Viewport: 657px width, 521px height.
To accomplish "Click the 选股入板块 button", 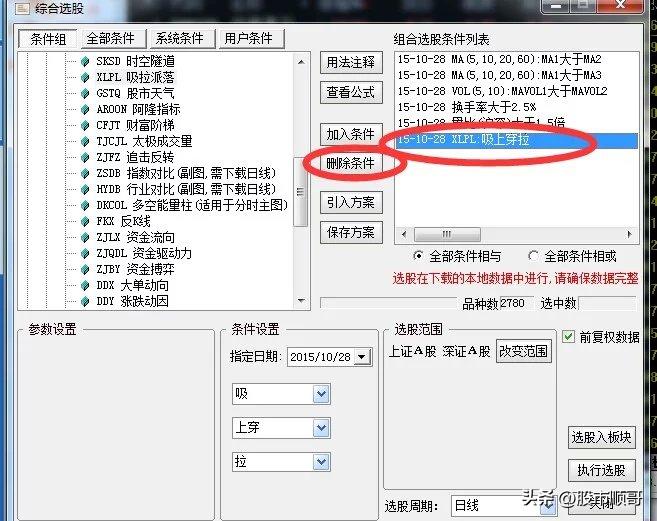I will tap(601, 437).
